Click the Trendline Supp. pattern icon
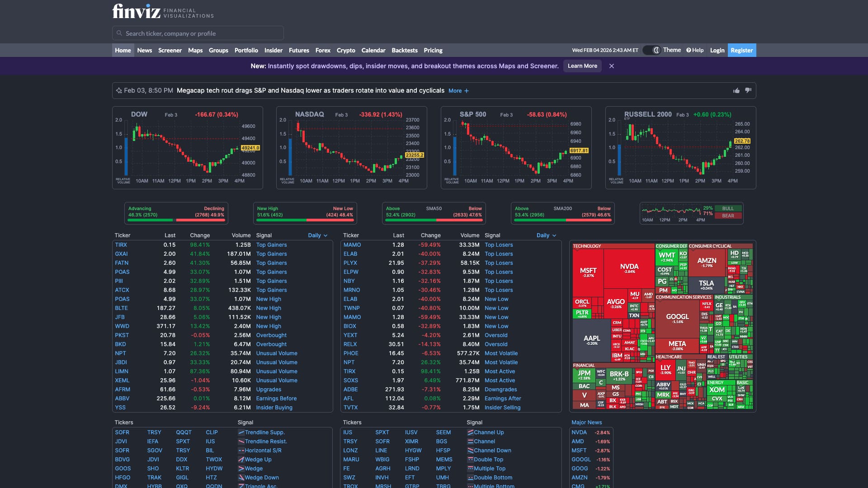This screenshot has width=868, height=488. (x=241, y=432)
